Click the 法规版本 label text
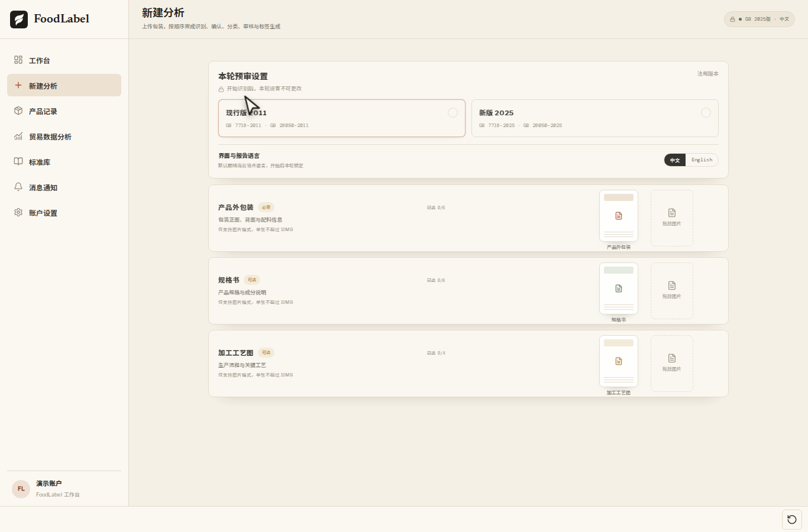The width and height of the screenshot is (808, 532). coord(708,74)
